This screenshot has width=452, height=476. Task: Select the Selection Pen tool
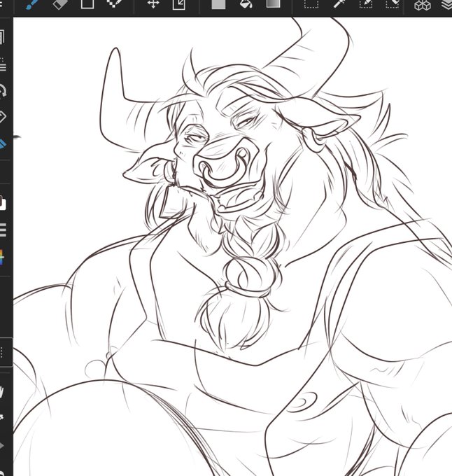click(366, 4)
